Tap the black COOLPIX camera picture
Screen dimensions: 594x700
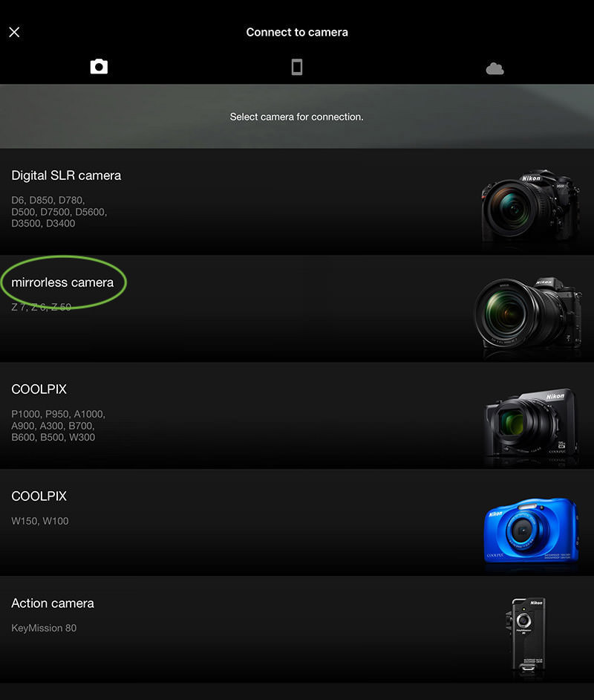pyautogui.click(x=532, y=422)
